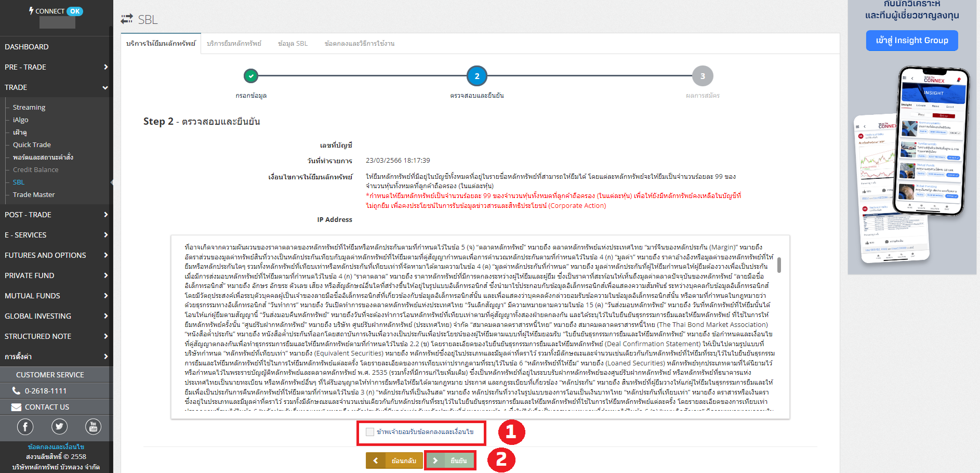Toggle the CONNECT OK status badge
Image resolution: width=980 pixels, height=473 pixels.
pyautogui.click(x=75, y=11)
